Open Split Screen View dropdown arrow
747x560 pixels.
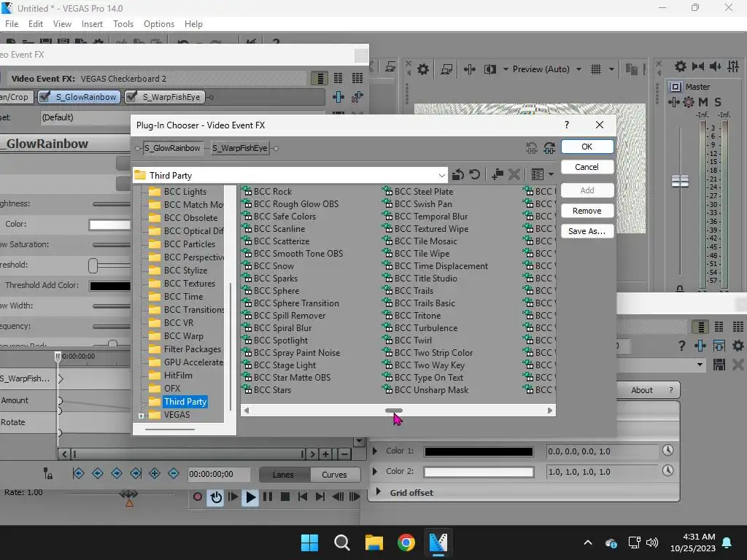tap(506, 69)
